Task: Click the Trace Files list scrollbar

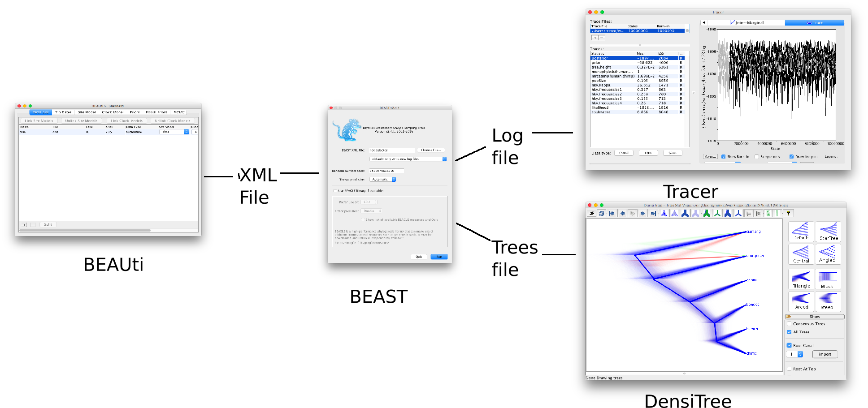Action: tap(687, 31)
